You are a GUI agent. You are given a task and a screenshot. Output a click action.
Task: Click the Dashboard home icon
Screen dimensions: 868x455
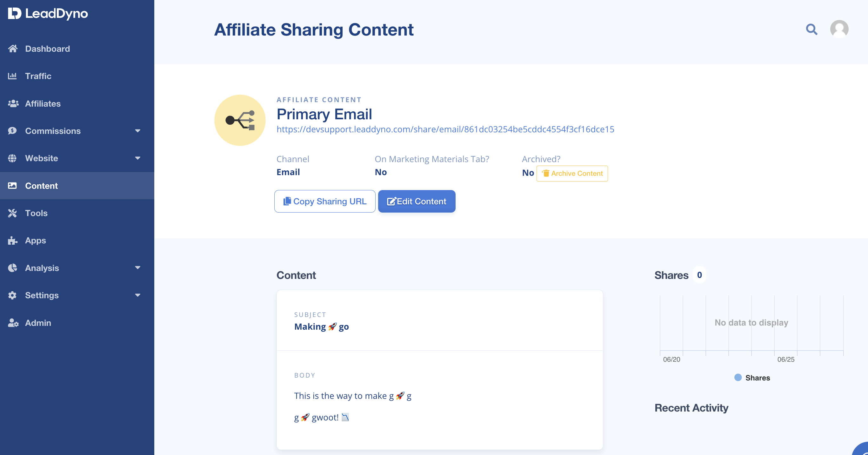12,49
